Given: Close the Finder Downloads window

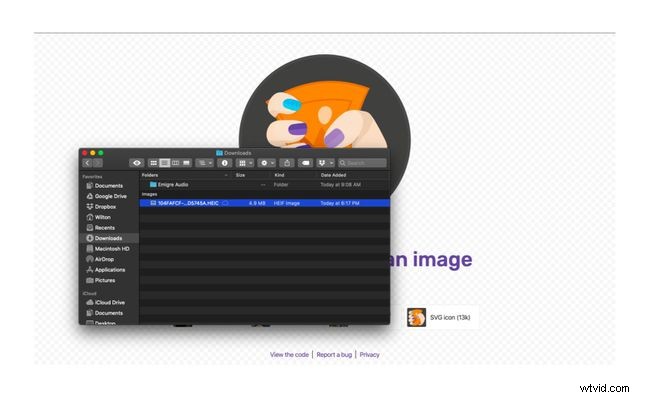Looking at the screenshot, I should (x=85, y=153).
